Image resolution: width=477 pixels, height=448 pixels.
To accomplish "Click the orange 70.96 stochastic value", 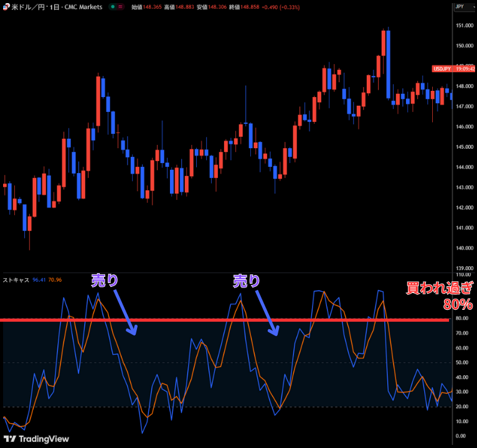I will [x=54, y=281].
